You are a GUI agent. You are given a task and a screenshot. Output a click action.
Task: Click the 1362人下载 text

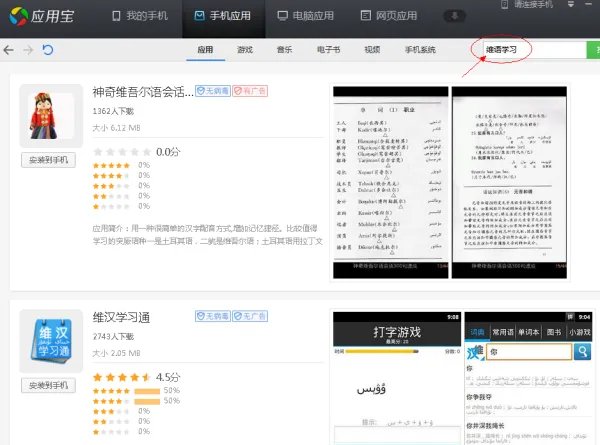(113, 111)
